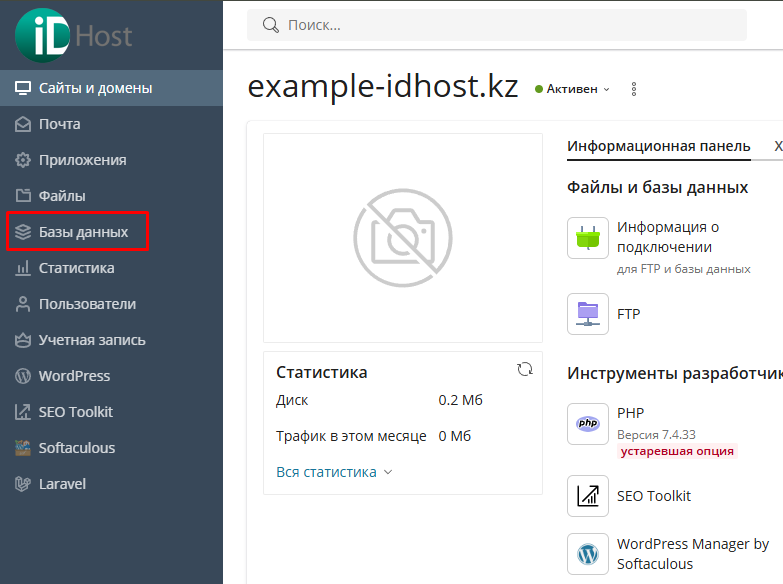Open the three-dot domain options menu

click(x=633, y=89)
